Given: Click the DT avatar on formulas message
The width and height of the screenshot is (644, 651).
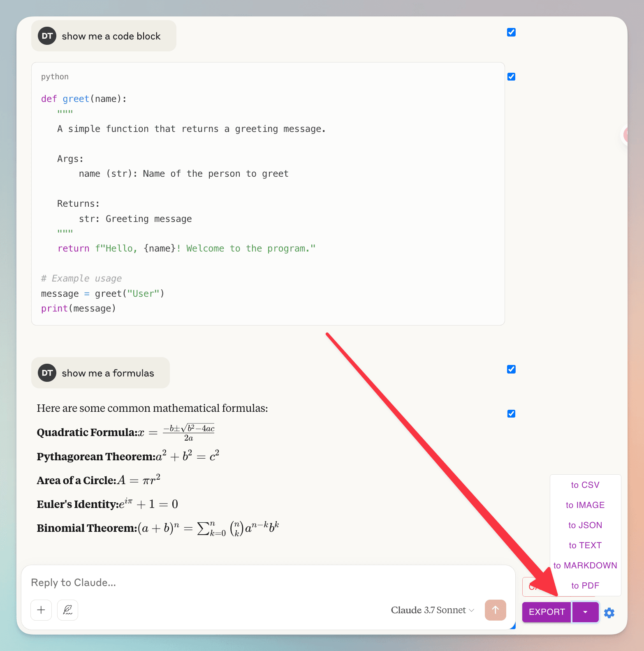Looking at the screenshot, I should (47, 373).
